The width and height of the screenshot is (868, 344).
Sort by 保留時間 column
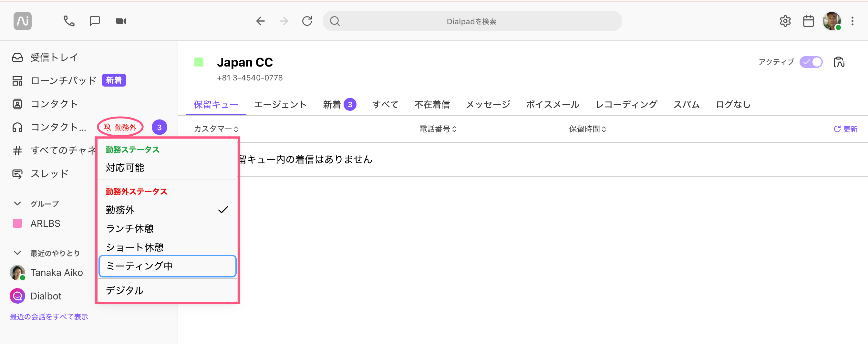click(x=588, y=129)
